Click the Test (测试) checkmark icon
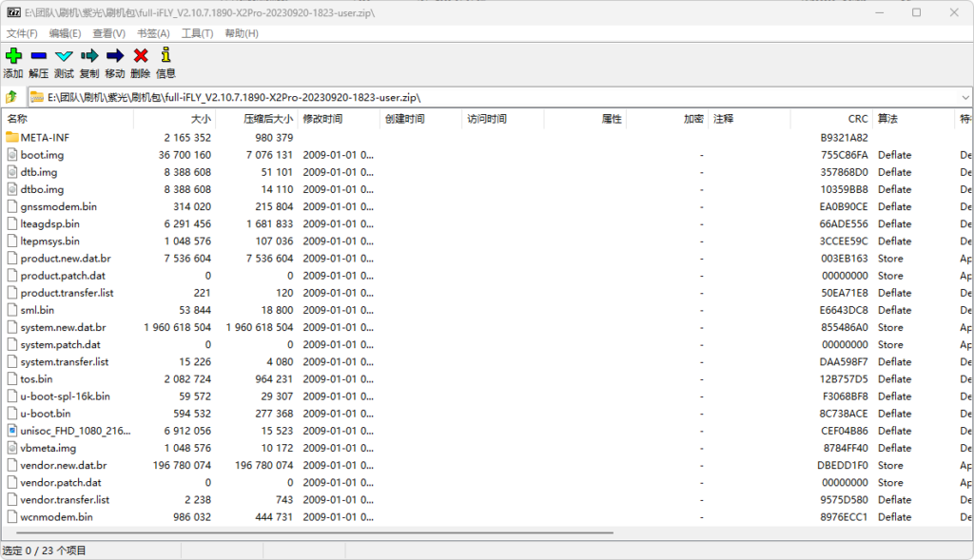 pos(64,56)
